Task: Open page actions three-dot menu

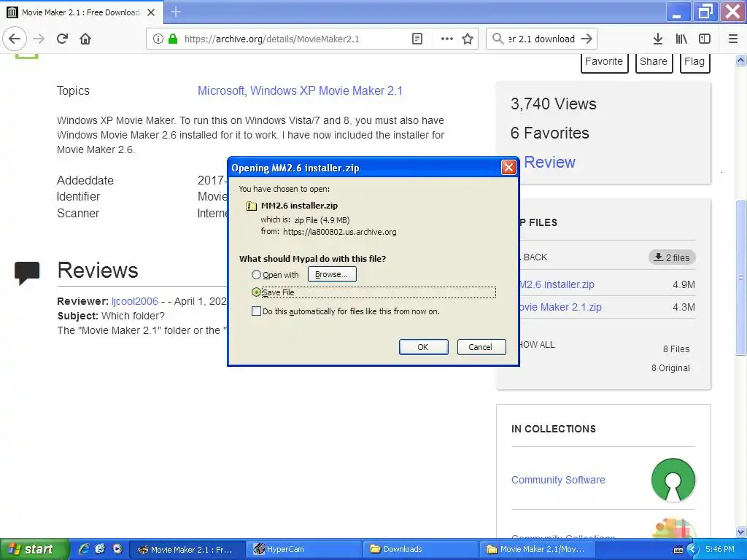Action: 447,39
